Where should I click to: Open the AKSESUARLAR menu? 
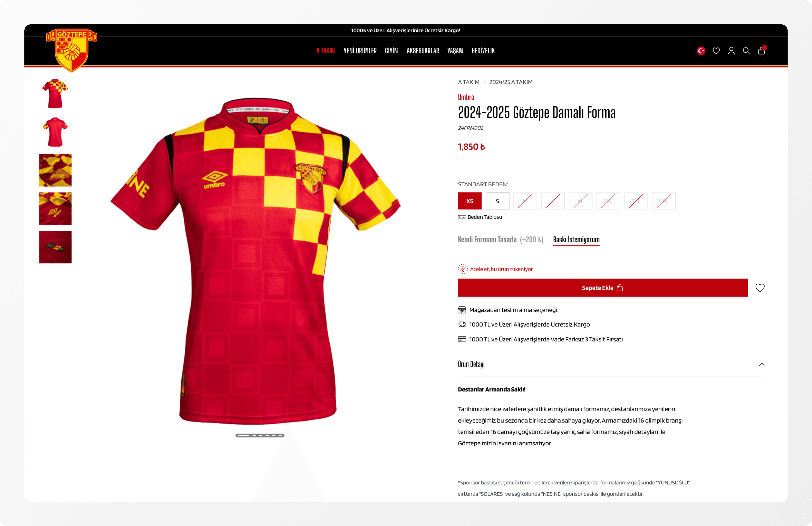coord(423,51)
